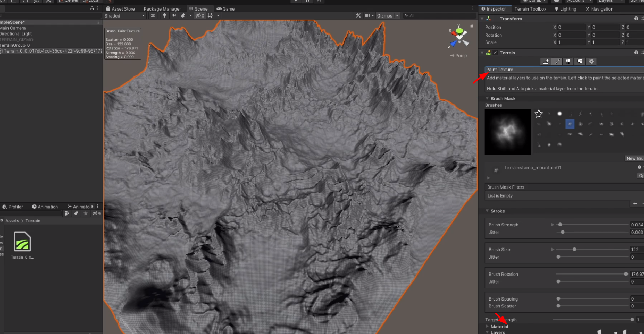Toggle 2D scene view mode
The image size is (644, 334).
pyautogui.click(x=153, y=16)
